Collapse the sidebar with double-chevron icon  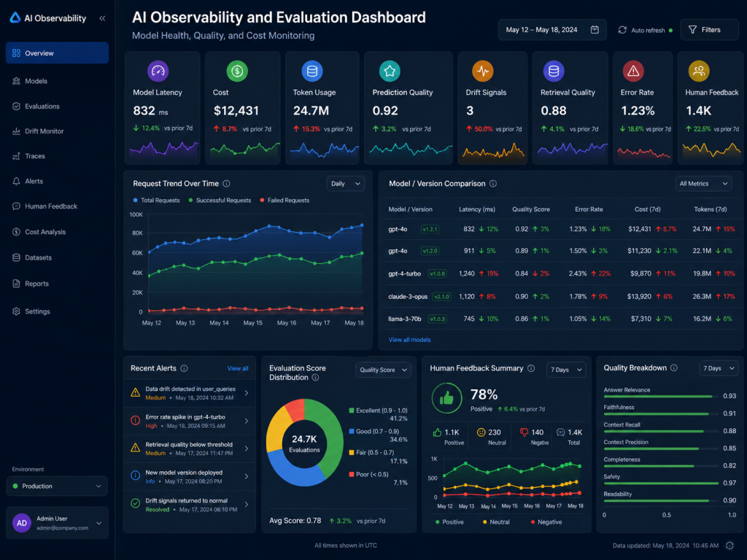click(102, 18)
